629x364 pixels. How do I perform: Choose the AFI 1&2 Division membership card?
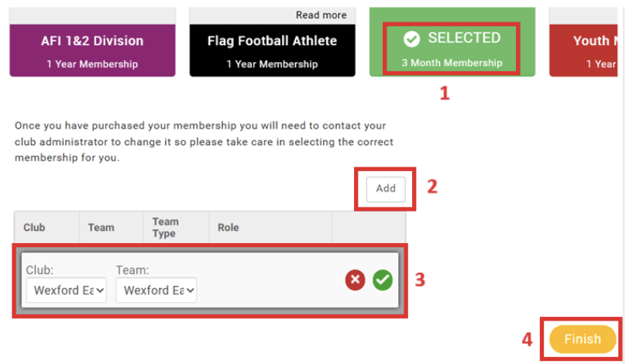pyautogui.click(x=92, y=50)
